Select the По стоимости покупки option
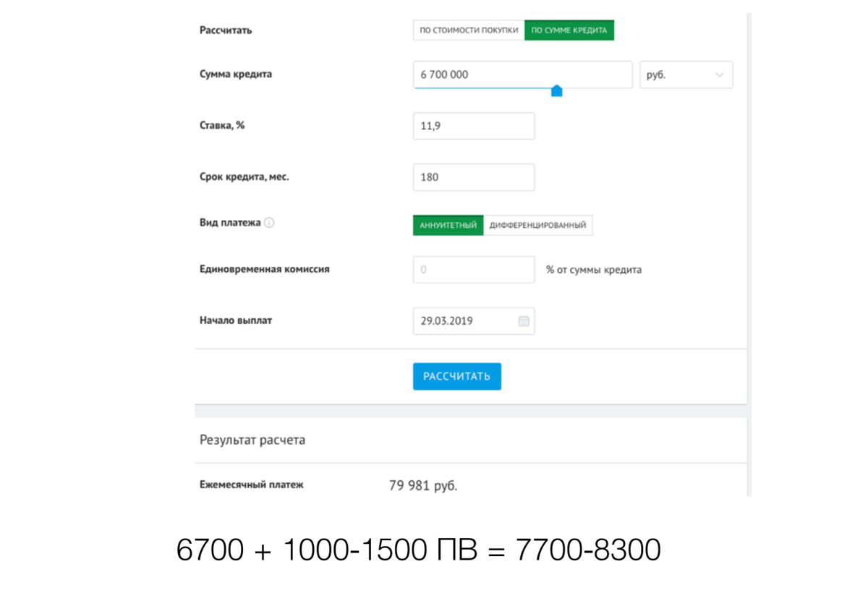The width and height of the screenshot is (868, 593). tap(469, 30)
